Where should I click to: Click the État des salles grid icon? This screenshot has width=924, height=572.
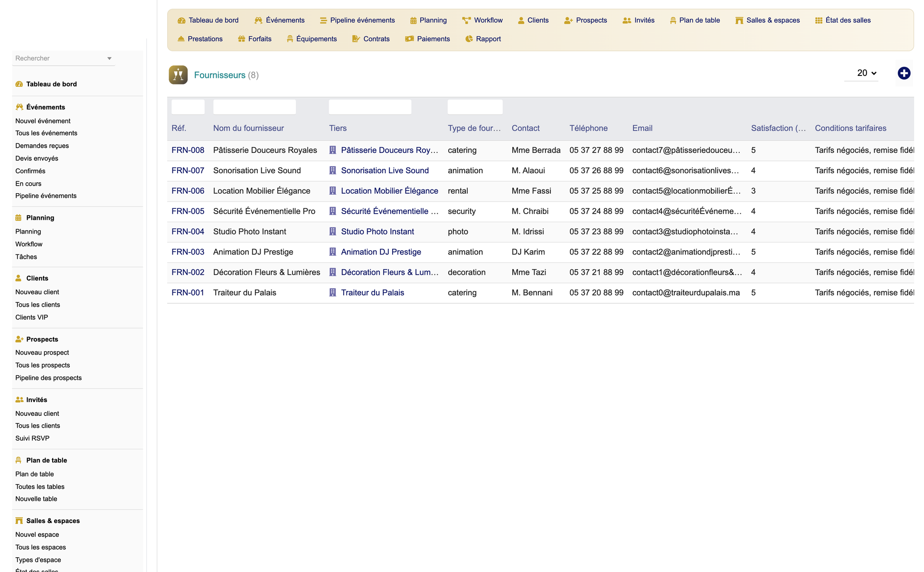[819, 20]
